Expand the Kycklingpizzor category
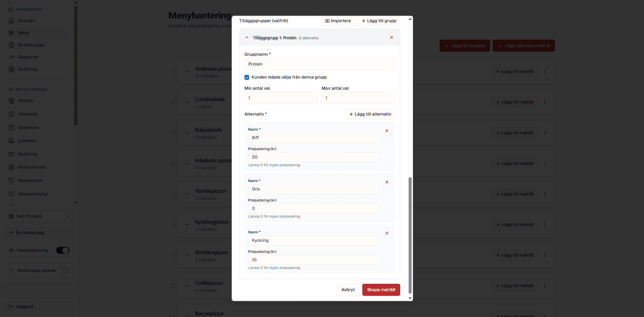Screen dimensions: 644x317 pyautogui.click(x=187, y=225)
